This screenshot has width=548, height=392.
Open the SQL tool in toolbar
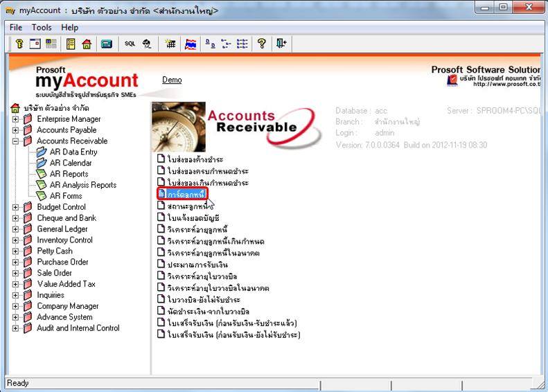[130, 44]
